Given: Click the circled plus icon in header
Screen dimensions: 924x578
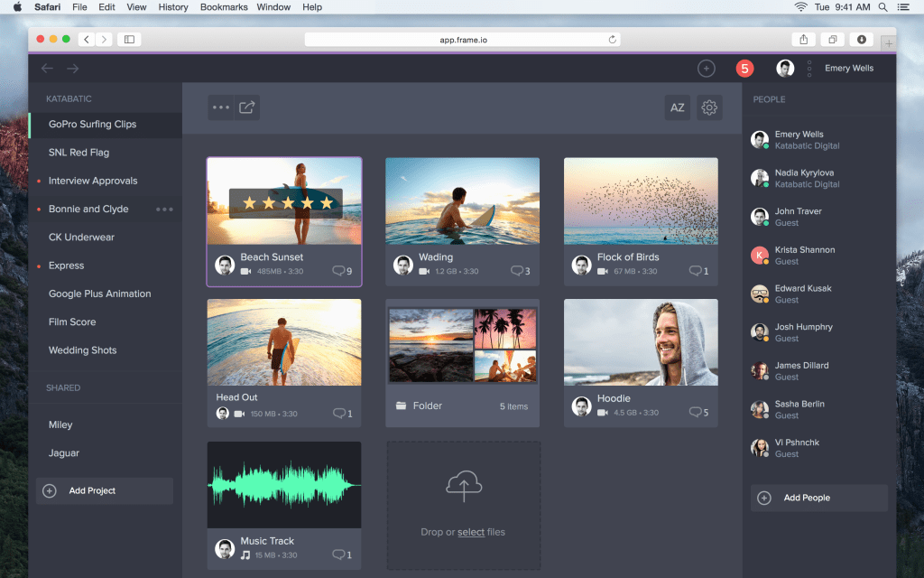Looking at the screenshot, I should (706, 69).
